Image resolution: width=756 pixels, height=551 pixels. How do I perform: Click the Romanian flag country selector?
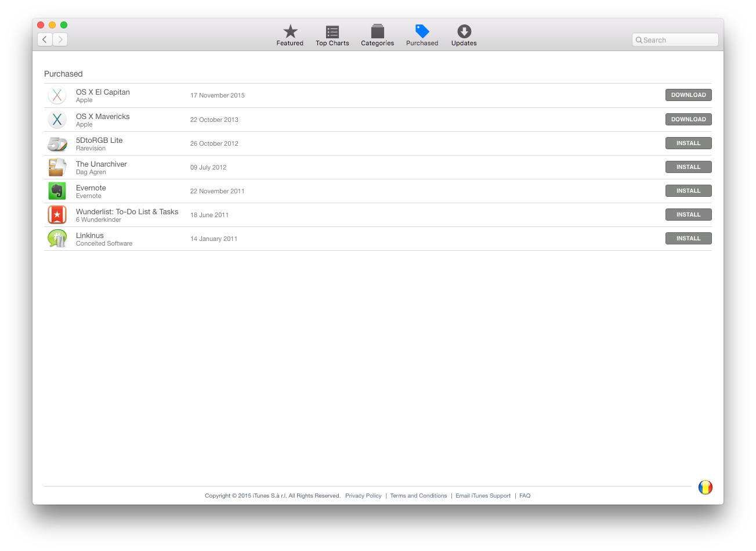click(705, 488)
